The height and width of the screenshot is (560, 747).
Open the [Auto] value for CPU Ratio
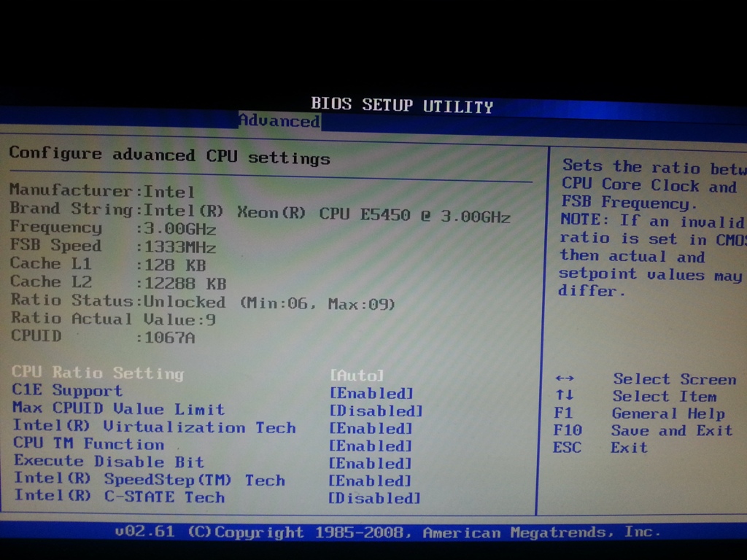(357, 376)
